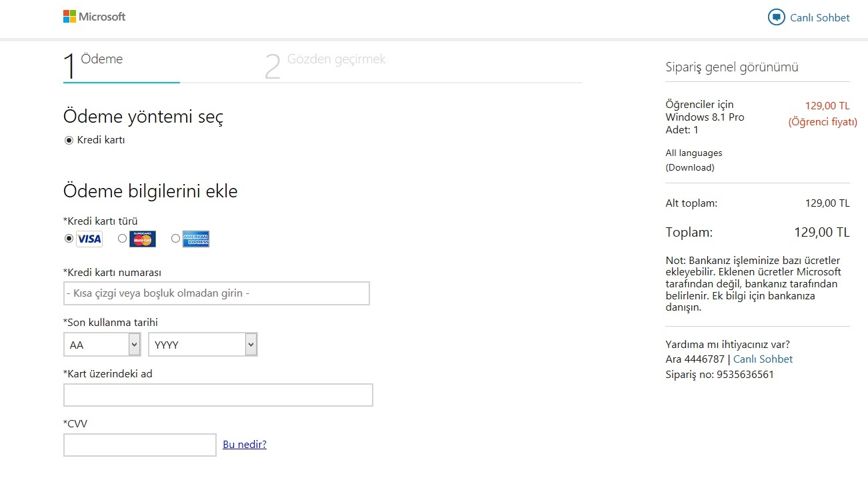Viewport: 868px width, 486px height.
Task: Click the Ödeme bilgilerini ekle heading
Action: click(x=151, y=191)
